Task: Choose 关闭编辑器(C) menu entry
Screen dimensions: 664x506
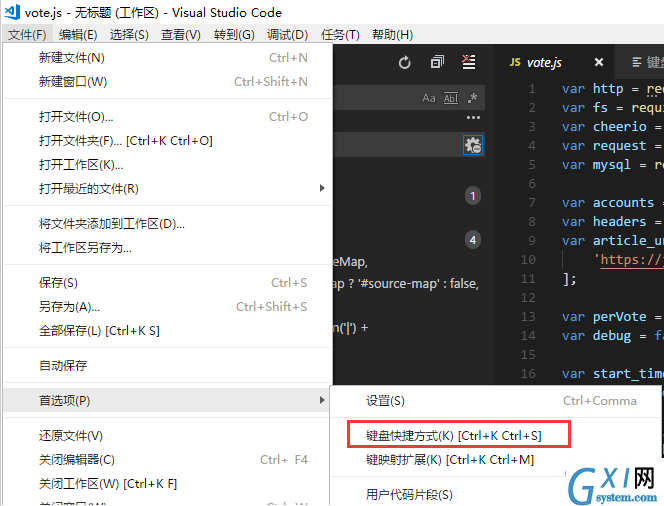Action: point(168,459)
